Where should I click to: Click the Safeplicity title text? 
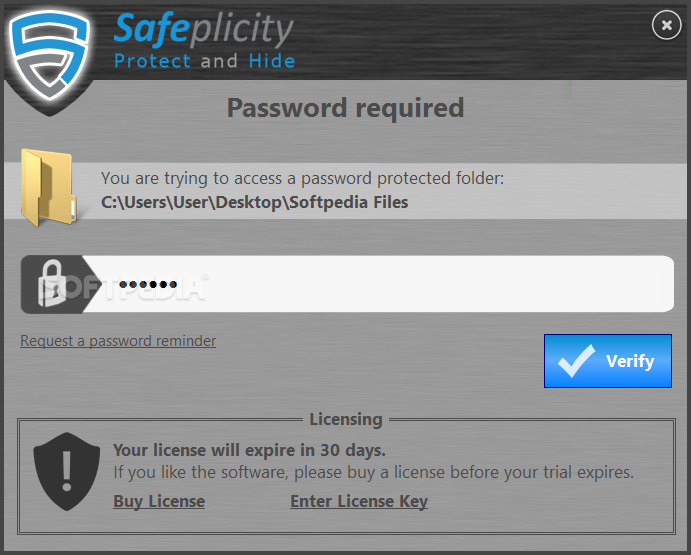(203, 30)
